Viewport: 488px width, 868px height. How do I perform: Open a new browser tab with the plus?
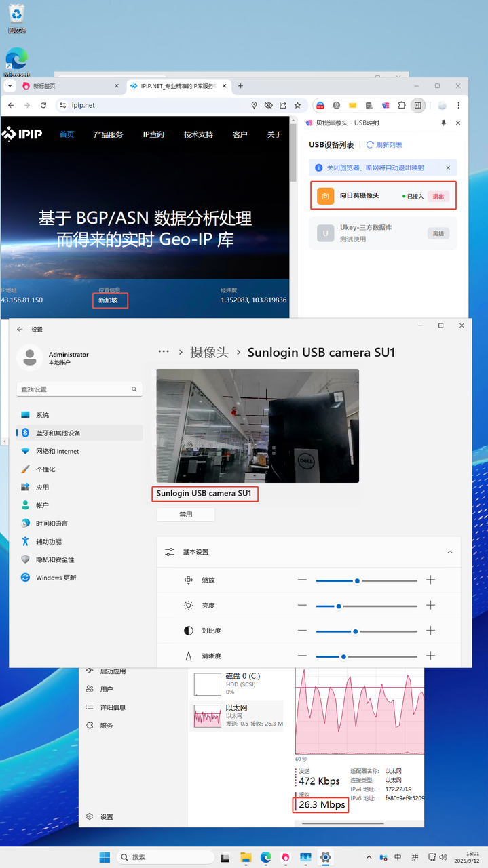point(240,86)
